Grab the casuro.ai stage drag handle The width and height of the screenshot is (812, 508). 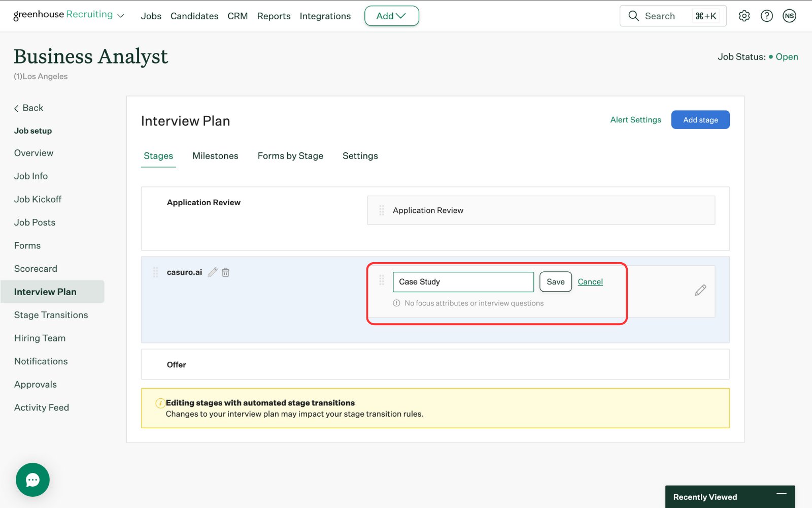155,272
